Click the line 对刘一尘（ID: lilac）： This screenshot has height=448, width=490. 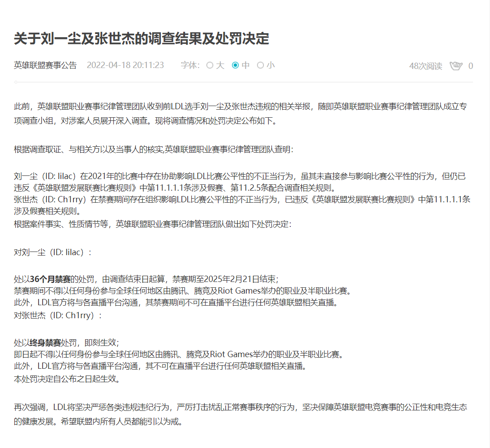53,252
